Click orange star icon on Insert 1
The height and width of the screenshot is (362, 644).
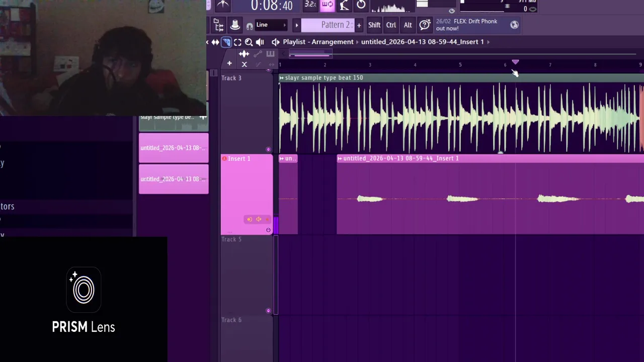(x=267, y=219)
